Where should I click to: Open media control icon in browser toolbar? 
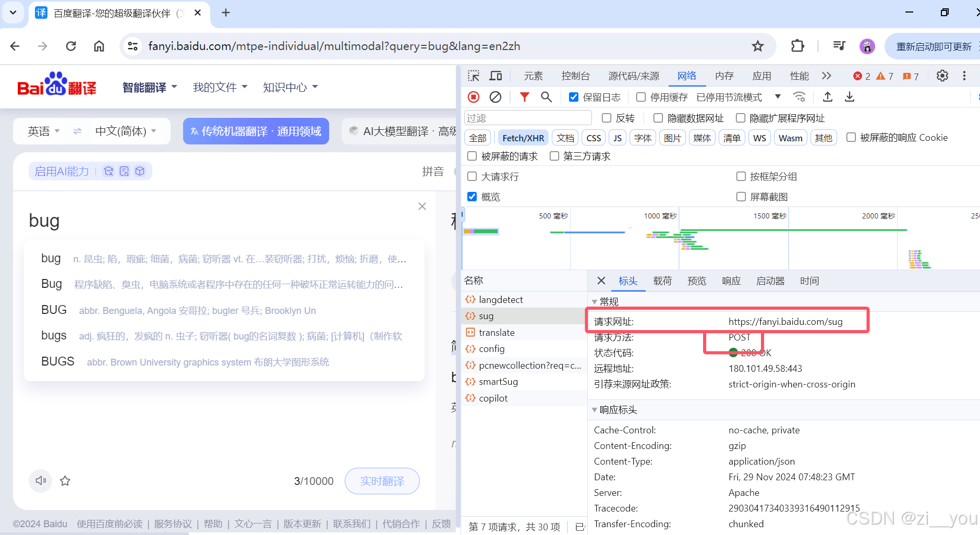[839, 46]
